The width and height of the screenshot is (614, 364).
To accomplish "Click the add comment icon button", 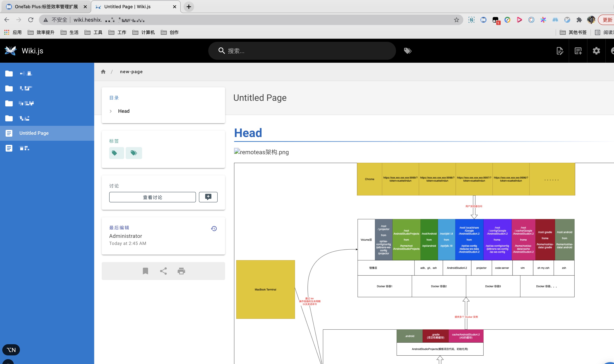I will click(208, 197).
